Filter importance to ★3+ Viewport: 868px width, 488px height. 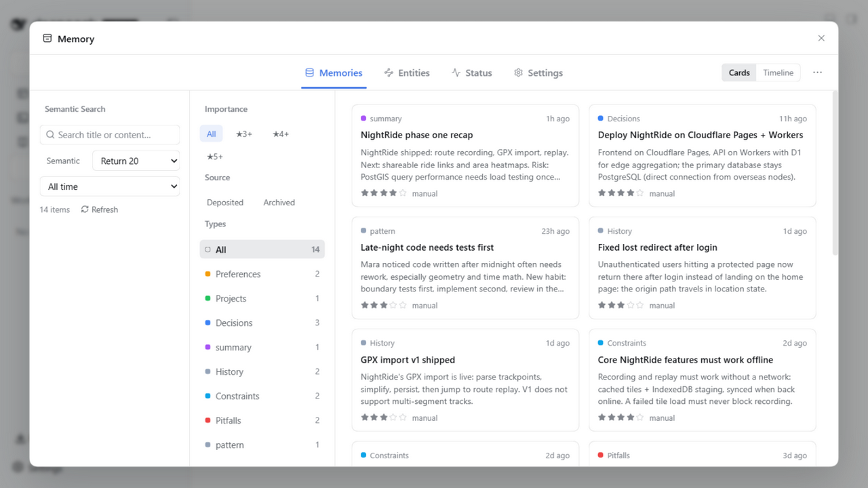click(244, 134)
